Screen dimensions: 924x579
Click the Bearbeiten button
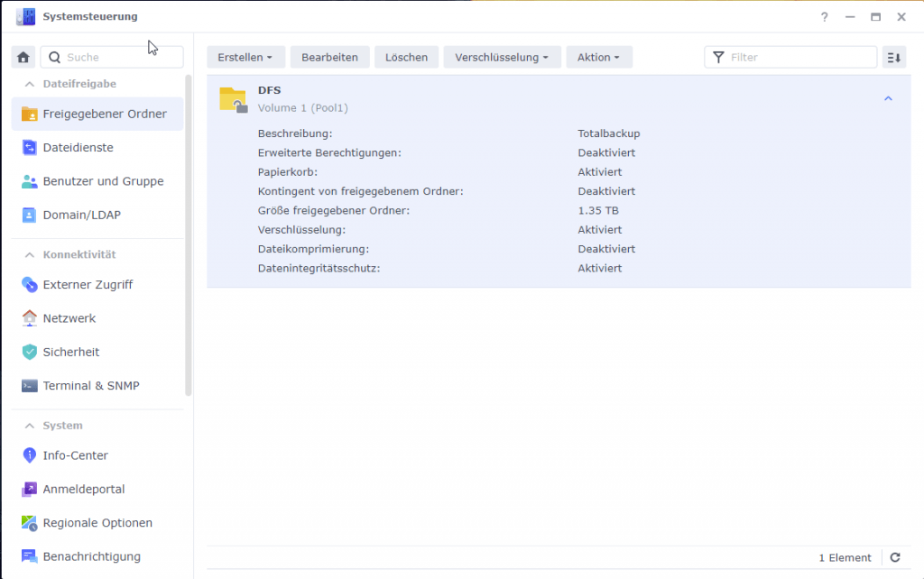click(x=330, y=57)
